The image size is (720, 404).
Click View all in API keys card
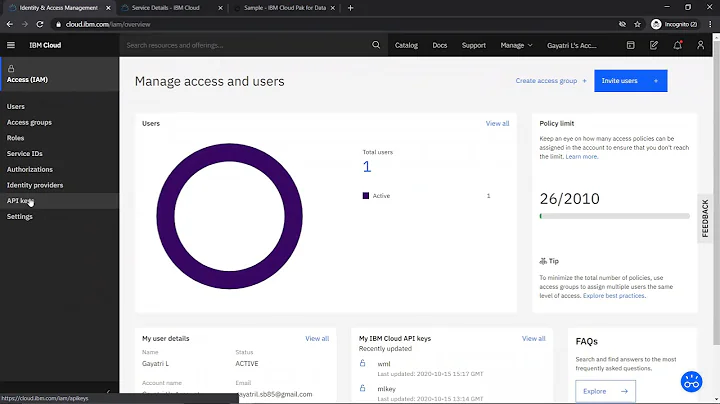tap(534, 338)
